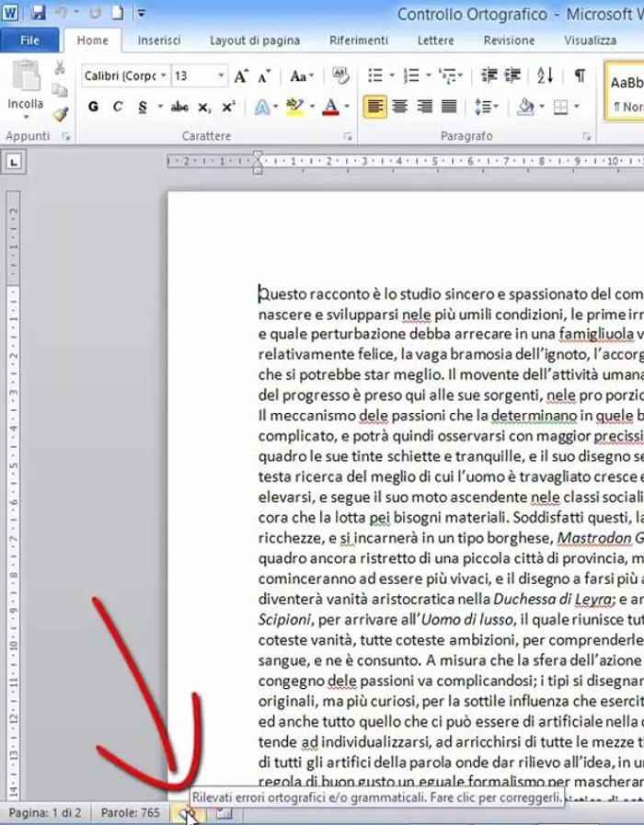The width and height of the screenshot is (644, 825).
Task: Click the Cut scissors icon
Action: (60, 67)
